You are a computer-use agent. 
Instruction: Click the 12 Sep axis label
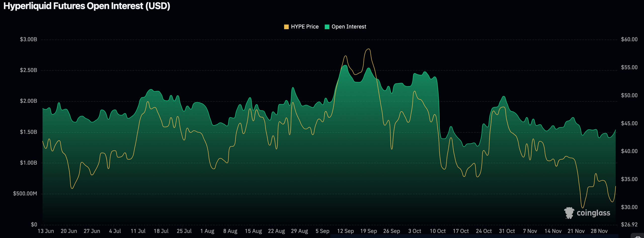(x=346, y=231)
